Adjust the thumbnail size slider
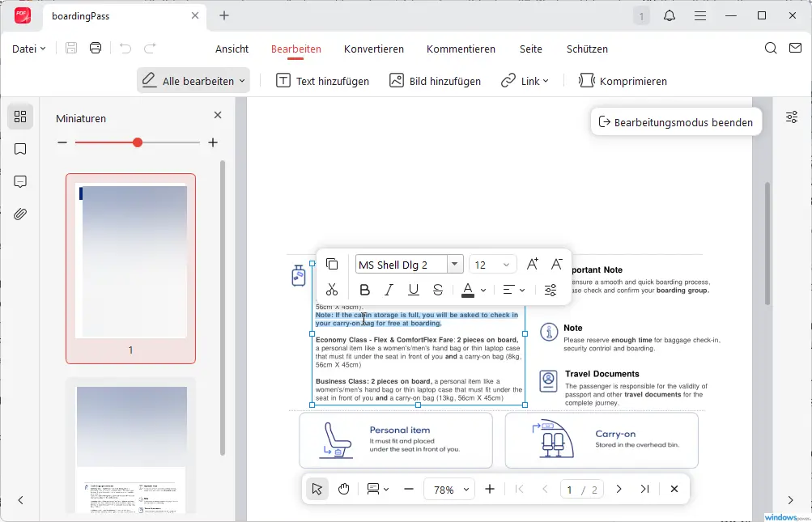The width and height of the screenshot is (812, 522). [x=138, y=142]
